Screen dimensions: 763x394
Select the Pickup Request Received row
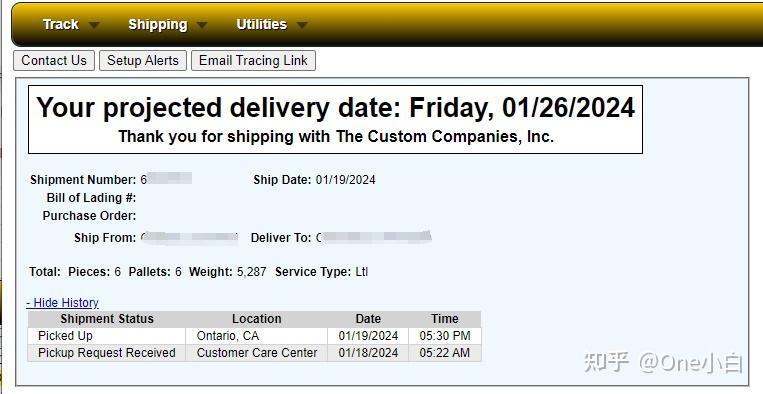pos(254,353)
